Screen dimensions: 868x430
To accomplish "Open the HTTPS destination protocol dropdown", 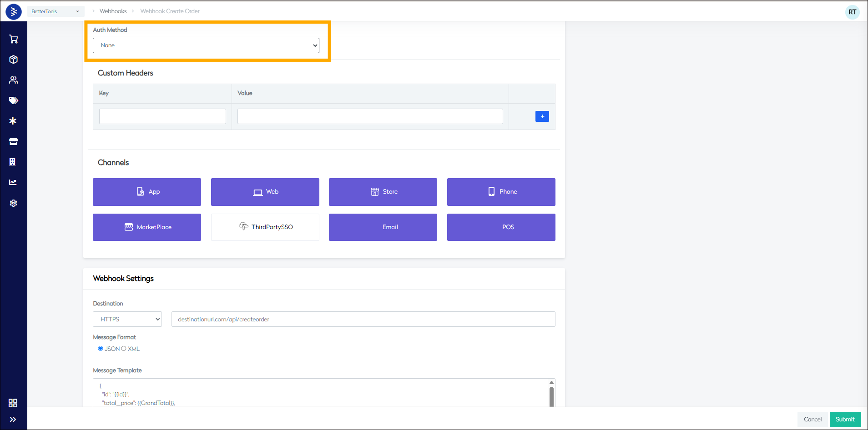I will 127,319.
